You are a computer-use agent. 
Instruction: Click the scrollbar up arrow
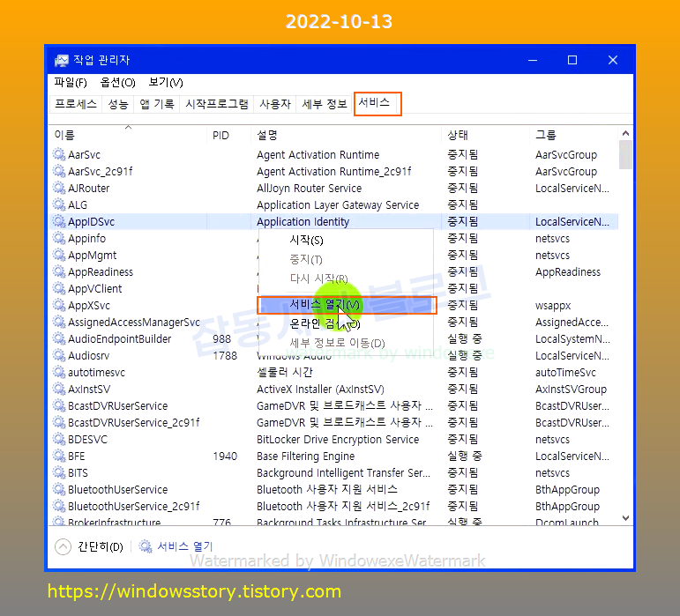pos(625,133)
